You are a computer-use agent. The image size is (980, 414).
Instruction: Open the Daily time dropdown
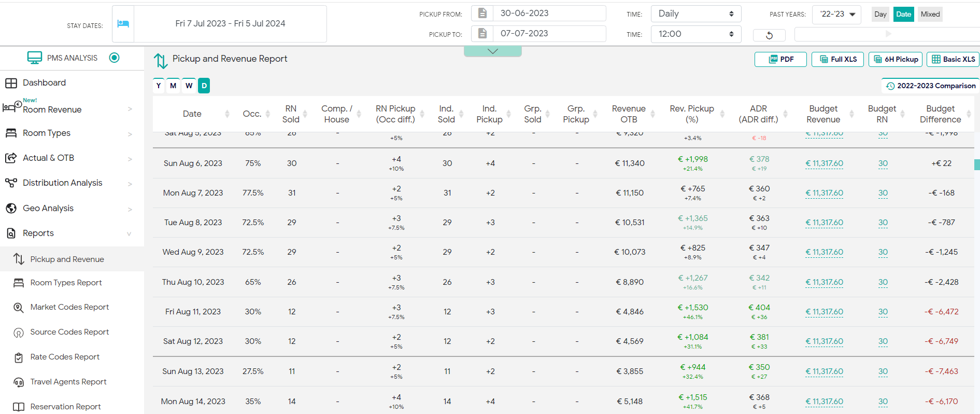pos(695,14)
